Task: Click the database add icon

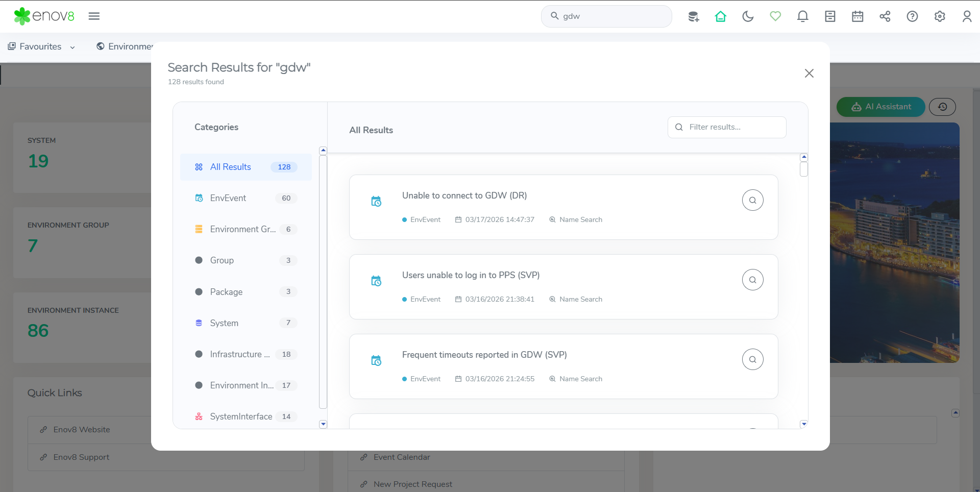Action: pyautogui.click(x=693, y=16)
